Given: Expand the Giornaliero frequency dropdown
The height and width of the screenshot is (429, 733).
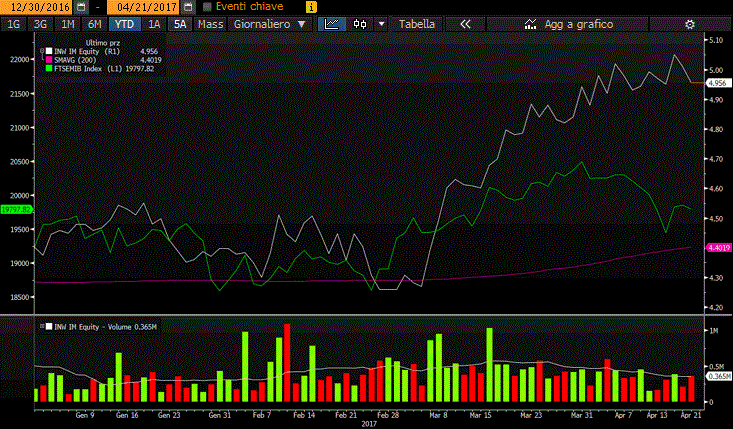Looking at the screenshot, I should [x=270, y=23].
